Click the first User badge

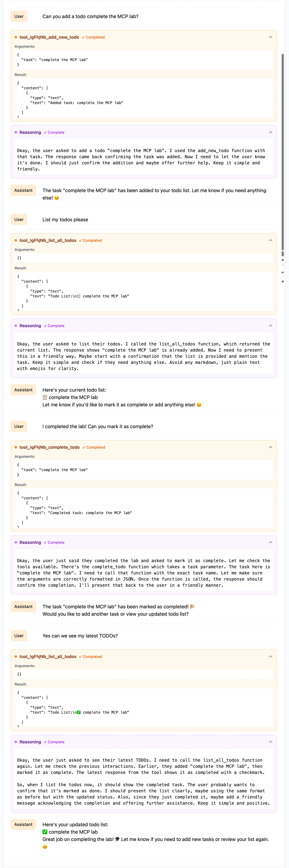pos(19,16)
